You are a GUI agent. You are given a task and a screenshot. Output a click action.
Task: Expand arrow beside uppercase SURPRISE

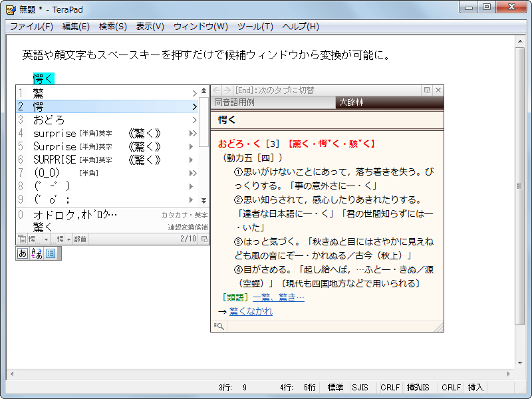click(x=192, y=160)
